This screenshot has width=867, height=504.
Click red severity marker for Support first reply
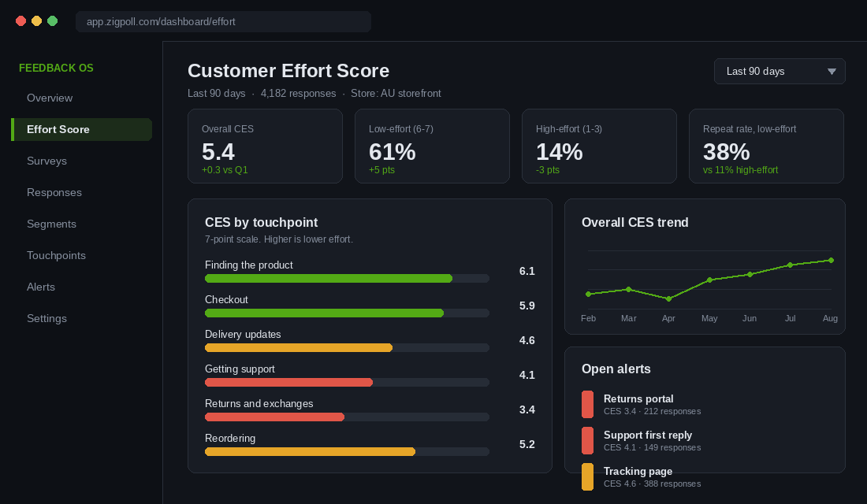(588, 440)
